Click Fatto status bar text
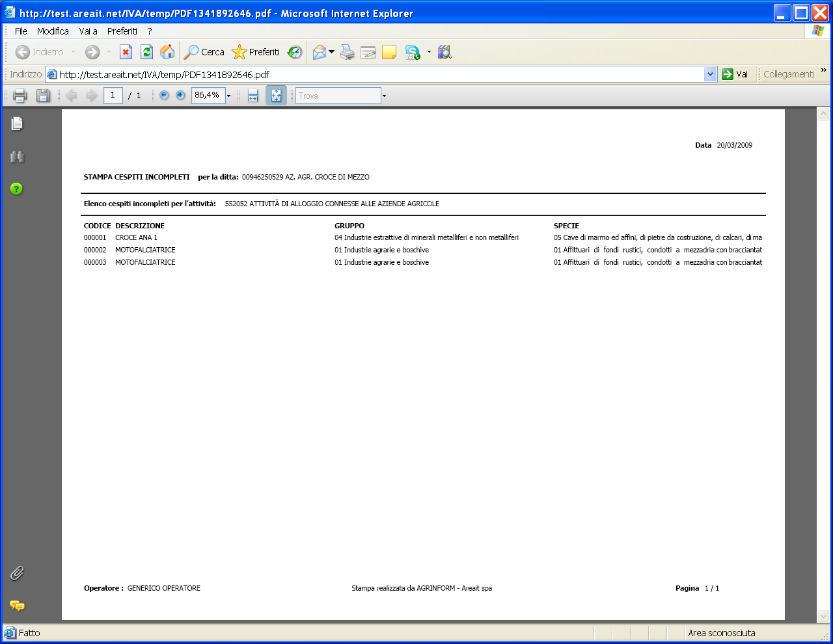 [29, 633]
